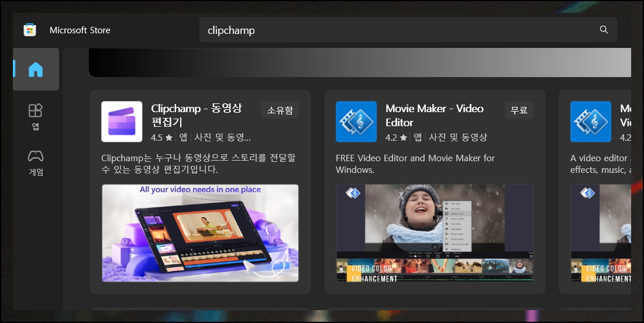Open the 게임 (Games) sidebar section

click(x=36, y=163)
